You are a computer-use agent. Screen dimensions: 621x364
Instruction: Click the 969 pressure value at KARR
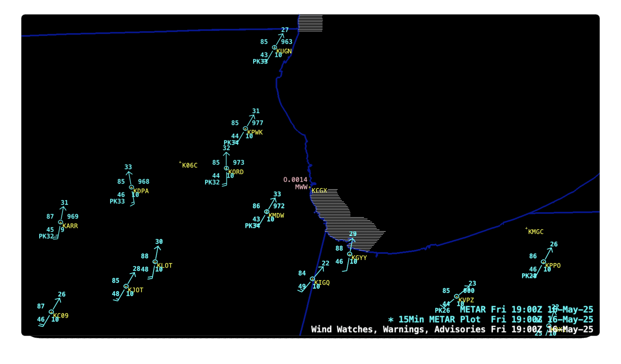pyautogui.click(x=73, y=217)
